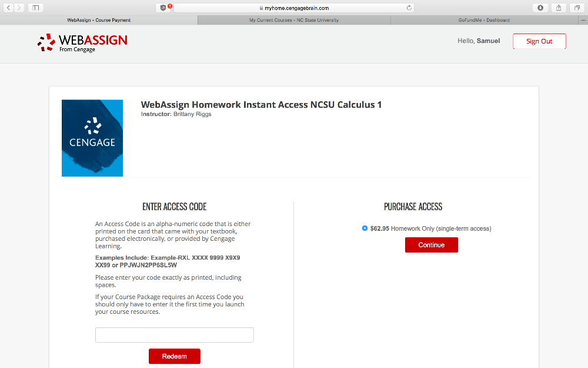
Task: Click the Cengage course cover thumbnail
Action: 92,138
